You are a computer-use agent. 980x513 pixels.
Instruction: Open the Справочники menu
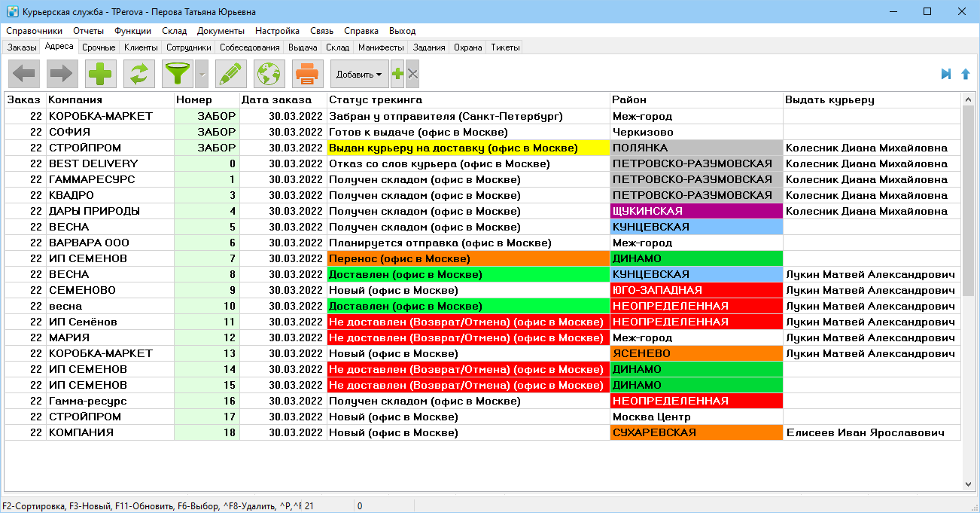point(35,31)
